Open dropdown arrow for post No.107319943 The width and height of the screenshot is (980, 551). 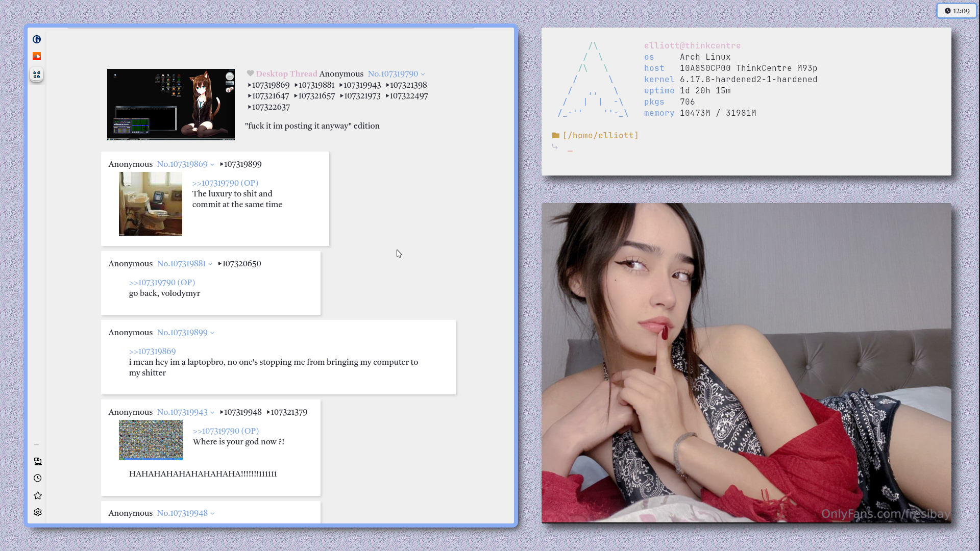pos(212,413)
